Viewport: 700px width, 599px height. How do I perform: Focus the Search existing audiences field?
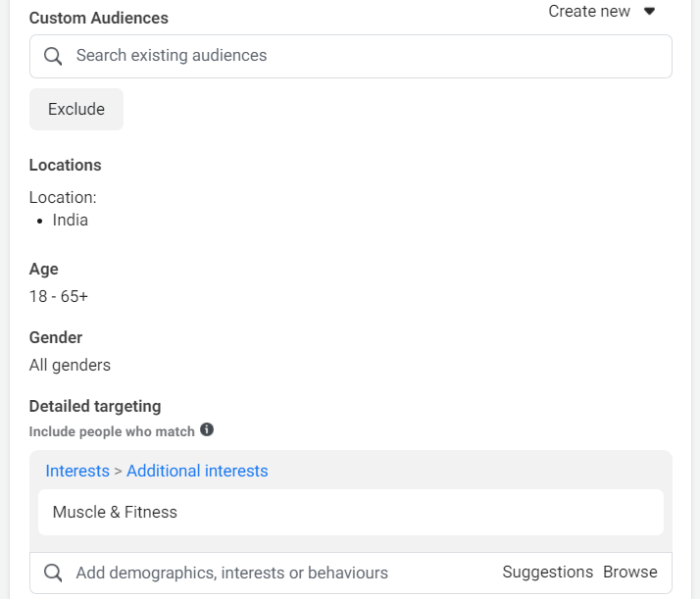[350, 56]
